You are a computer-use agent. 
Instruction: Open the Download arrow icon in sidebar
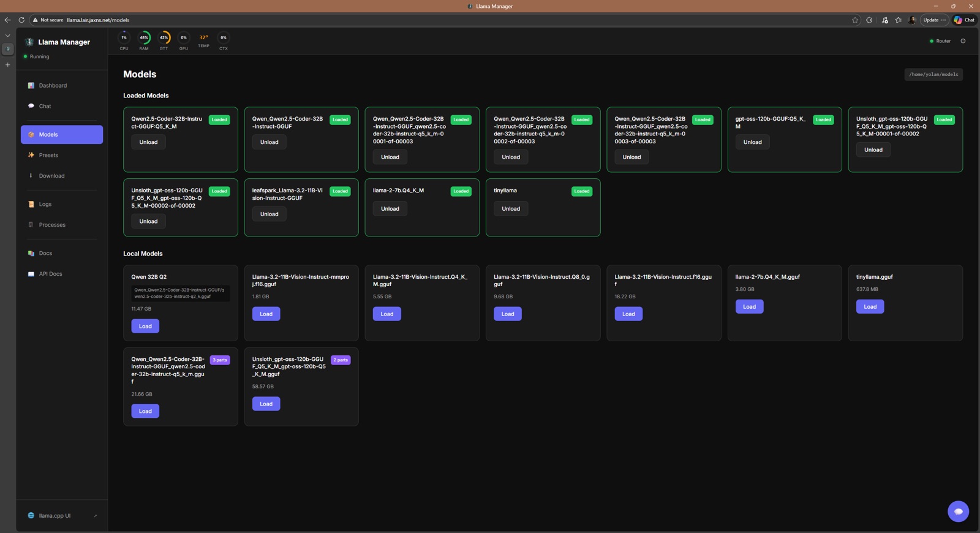tap(31, 176)
